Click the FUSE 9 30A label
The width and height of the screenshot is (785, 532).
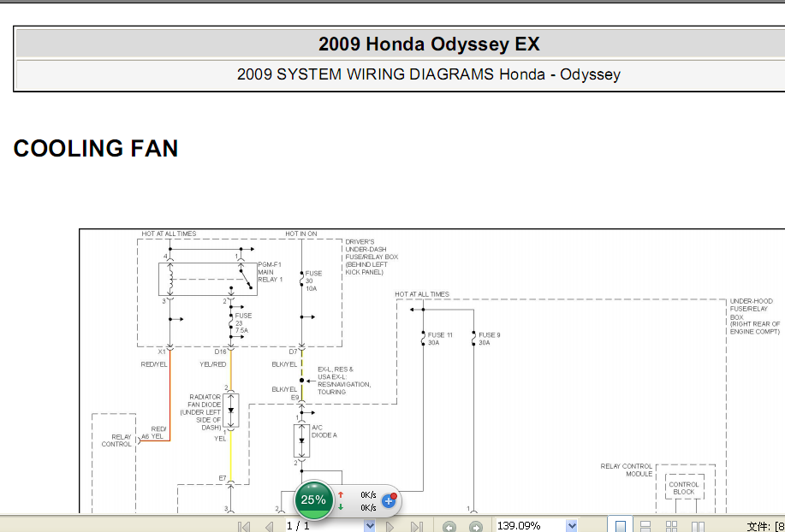489,339
